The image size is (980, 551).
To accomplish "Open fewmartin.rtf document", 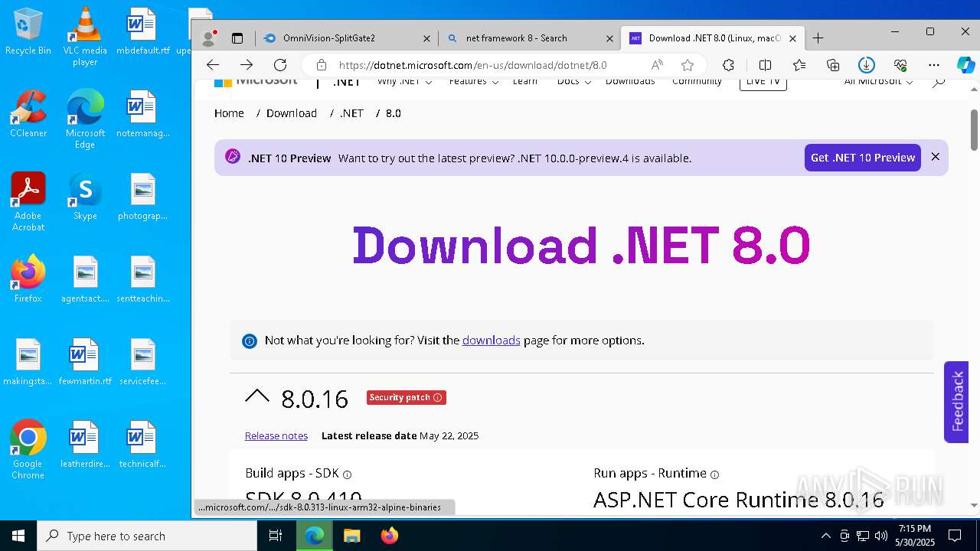I will point(85,362).
